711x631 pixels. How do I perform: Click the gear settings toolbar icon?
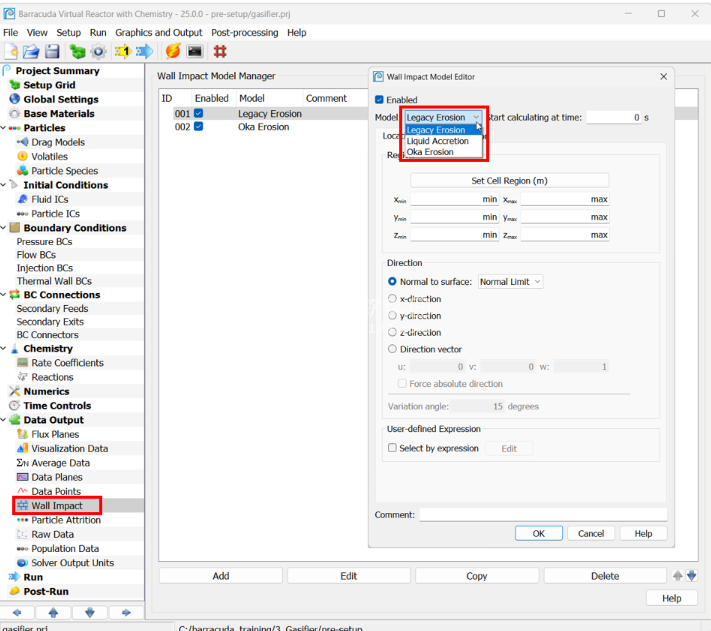(x=98, y=51)
